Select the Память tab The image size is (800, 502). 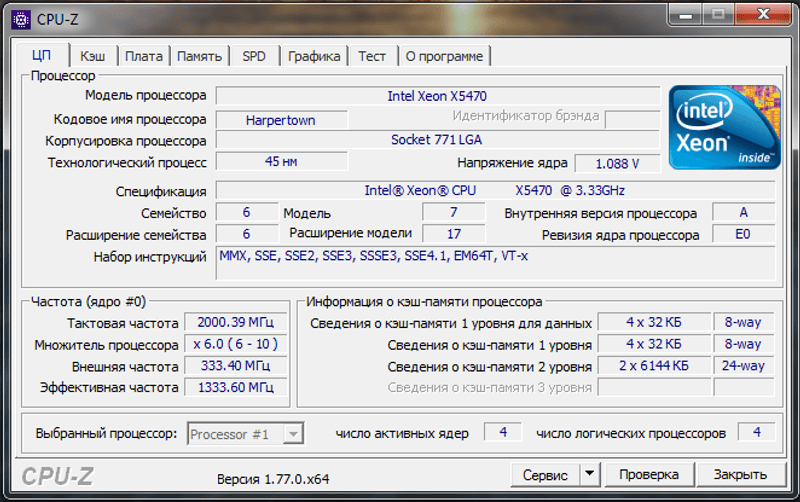point(199,56)
